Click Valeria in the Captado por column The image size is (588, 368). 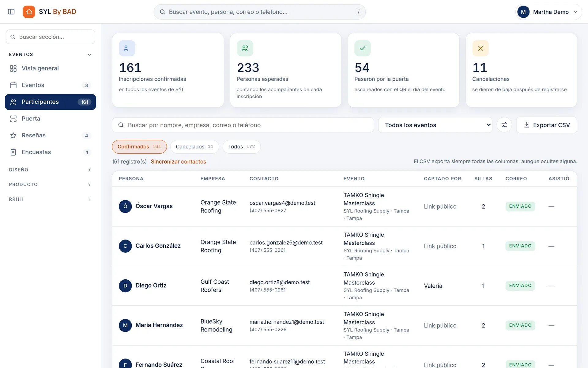433,286
